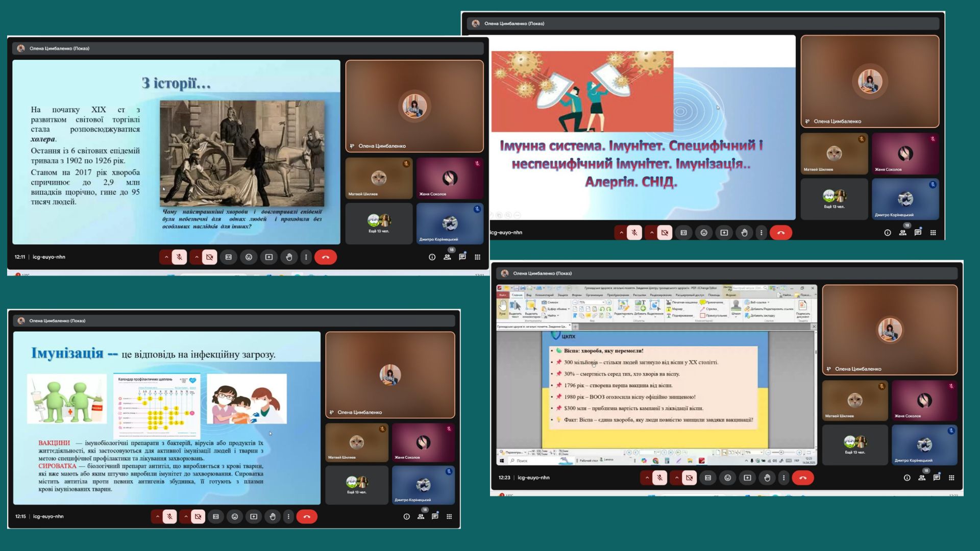The height and width of the screenshot is (551, 980).
Task: Open more options in the 12:11 meeting
Action: coord(306,257)
